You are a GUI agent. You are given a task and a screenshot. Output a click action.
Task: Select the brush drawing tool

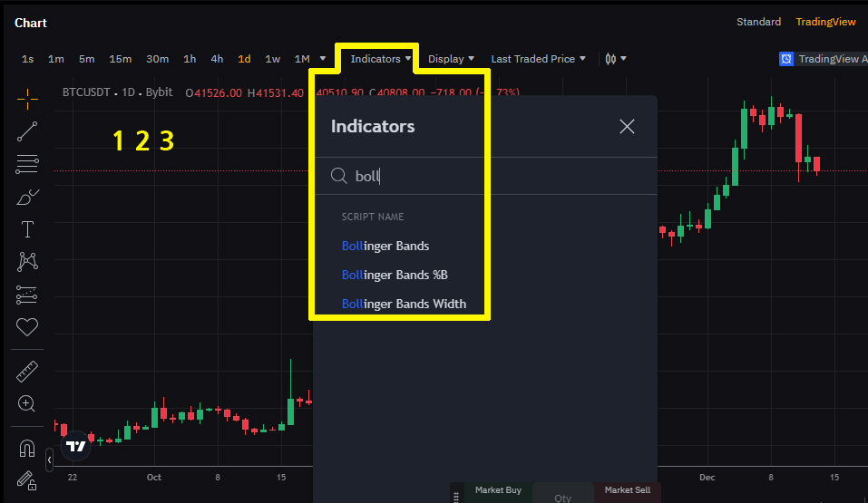click(x=27, y=197)
